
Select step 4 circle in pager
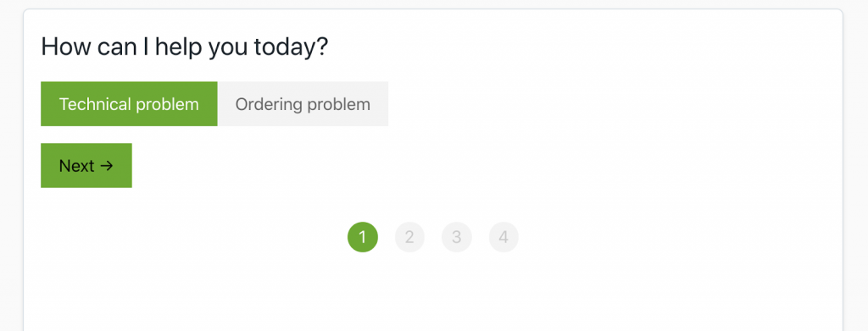(504, 237)
